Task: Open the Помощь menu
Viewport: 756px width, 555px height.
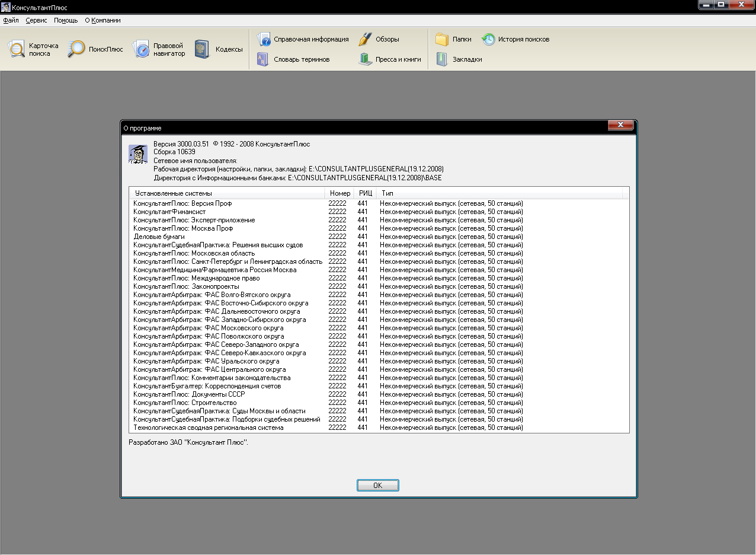Action: pyautogui.click(x=66, y=20)
